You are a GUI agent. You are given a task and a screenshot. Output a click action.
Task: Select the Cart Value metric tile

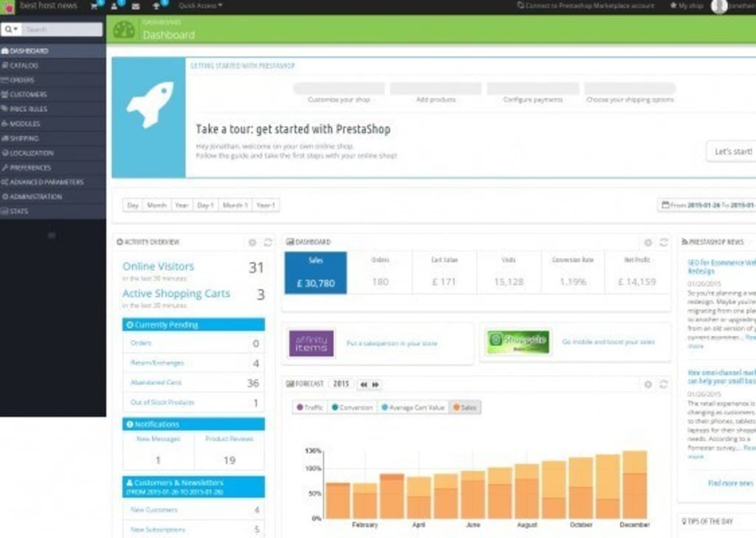point(444,272)
